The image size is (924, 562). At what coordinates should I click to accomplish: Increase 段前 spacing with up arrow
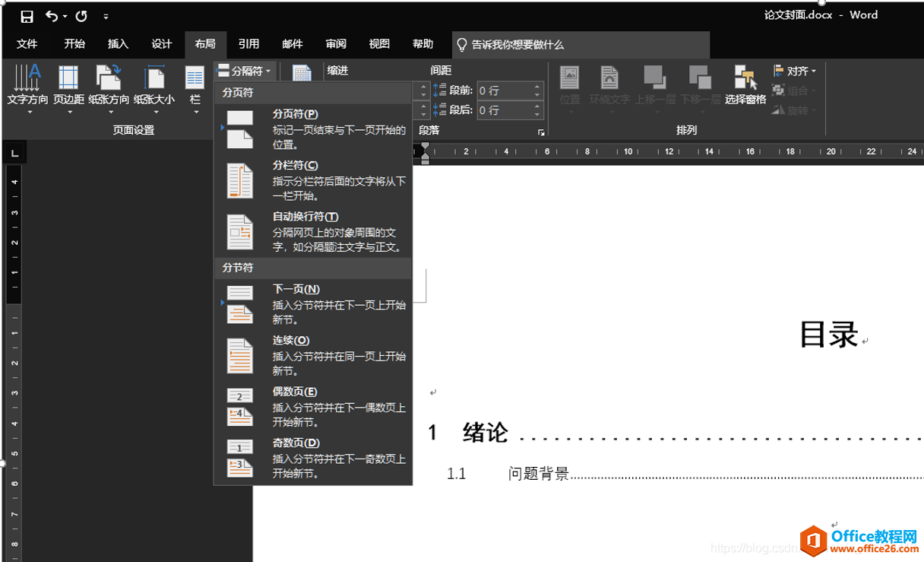tap(538, 87)
